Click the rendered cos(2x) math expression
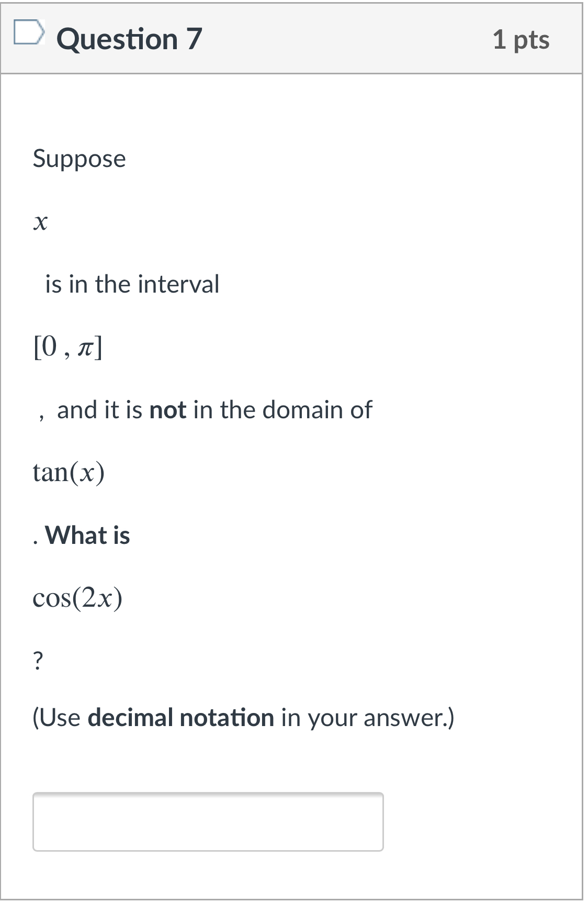This screenshot has width=588, height=903. point(76,597)
